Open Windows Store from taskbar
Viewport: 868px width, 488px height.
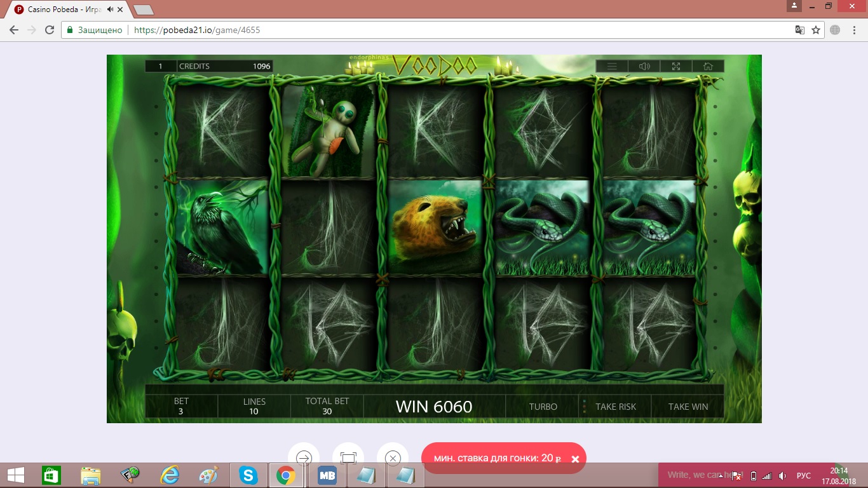51,475
